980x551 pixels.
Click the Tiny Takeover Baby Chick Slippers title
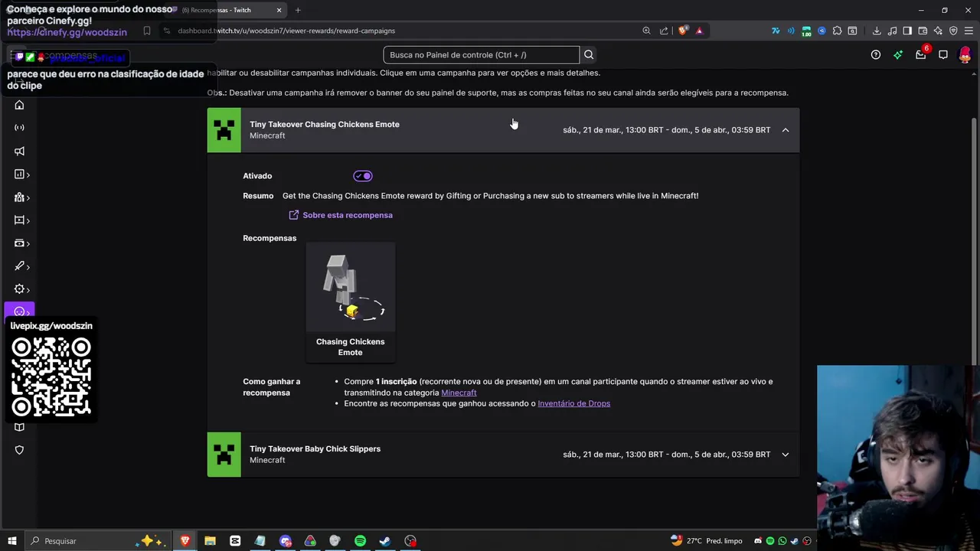click(315, 448)
